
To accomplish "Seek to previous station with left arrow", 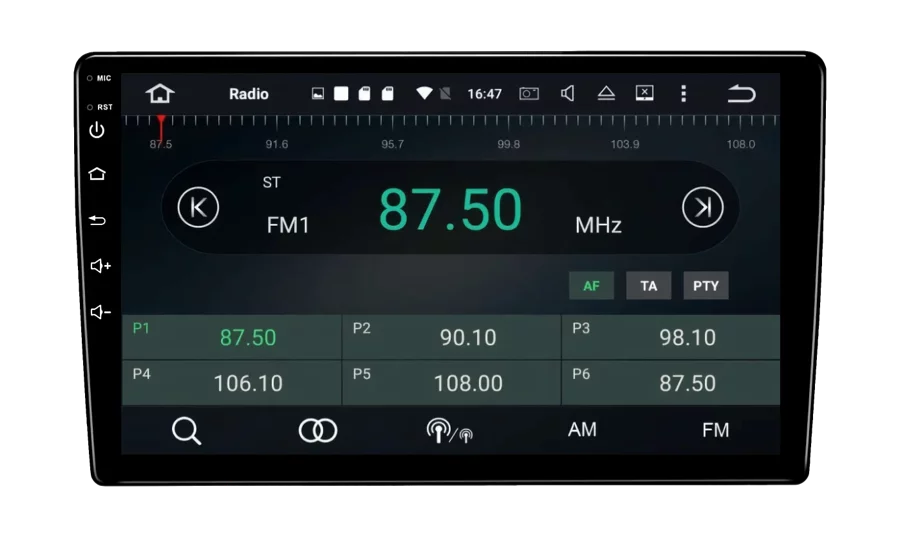I will pyautogui.click(x=198, y=208).
